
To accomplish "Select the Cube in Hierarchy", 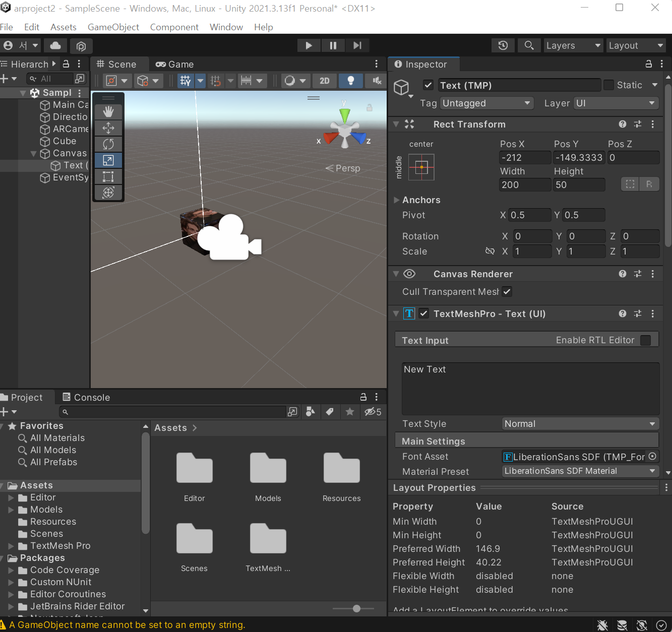I will coord(65,141).
